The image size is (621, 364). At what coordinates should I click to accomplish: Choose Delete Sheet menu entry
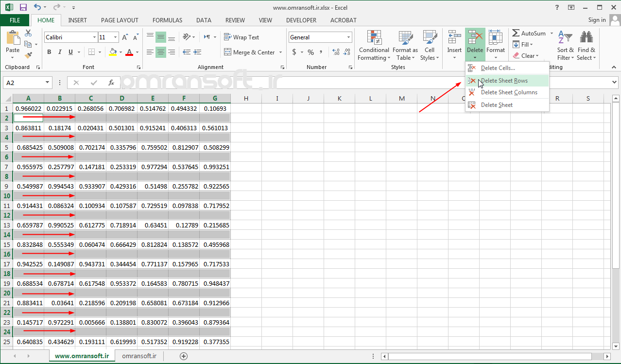(x=507, y=105)
